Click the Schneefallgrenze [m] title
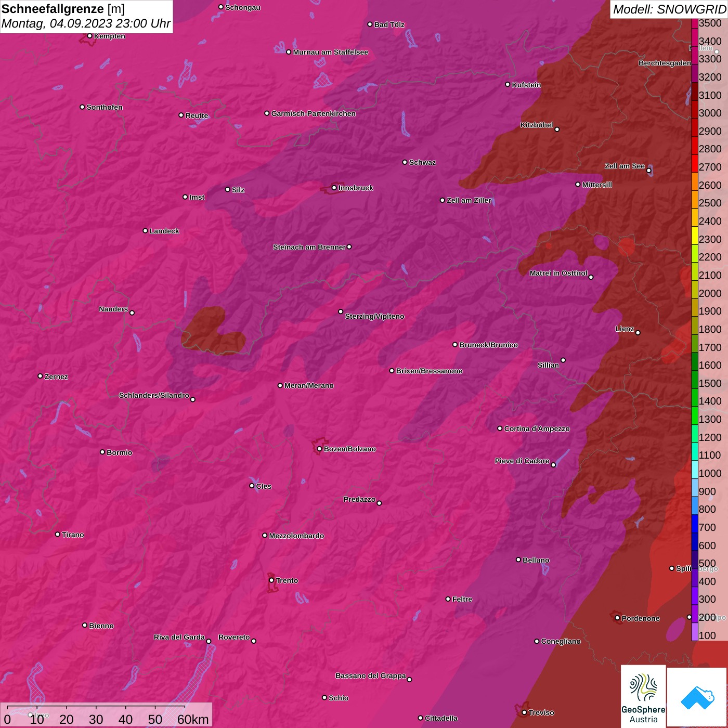 click(63, 9)
